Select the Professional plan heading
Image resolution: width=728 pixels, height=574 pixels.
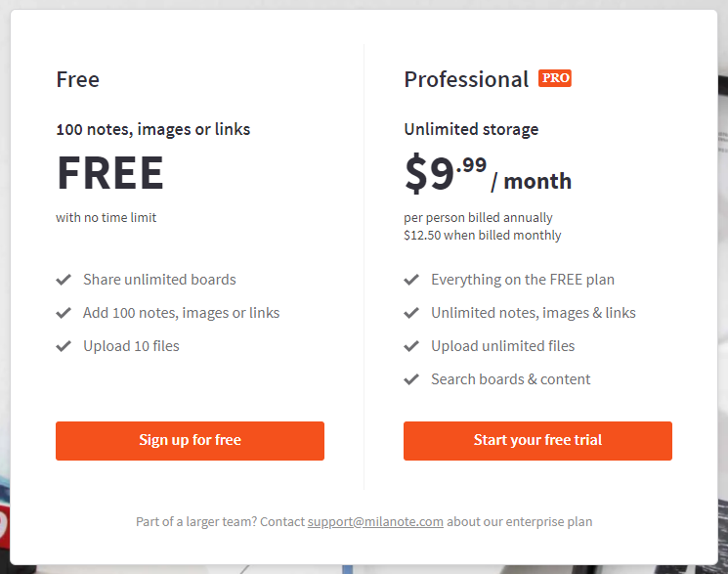coord(466,79)
